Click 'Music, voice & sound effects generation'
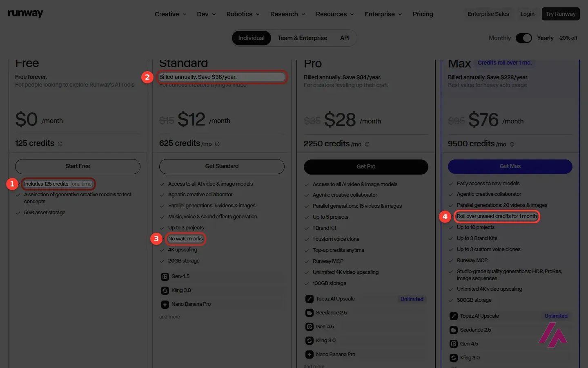Screen dimensions: 588x368 [213, 217]
